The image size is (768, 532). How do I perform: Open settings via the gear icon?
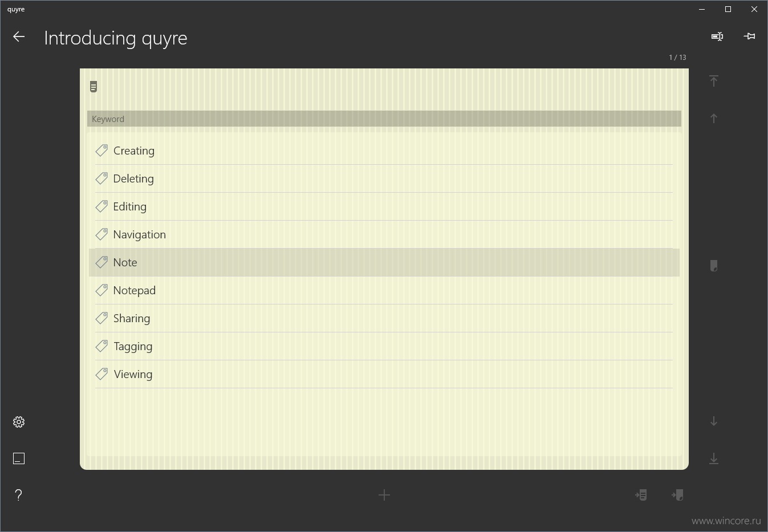tap(19, 422)
